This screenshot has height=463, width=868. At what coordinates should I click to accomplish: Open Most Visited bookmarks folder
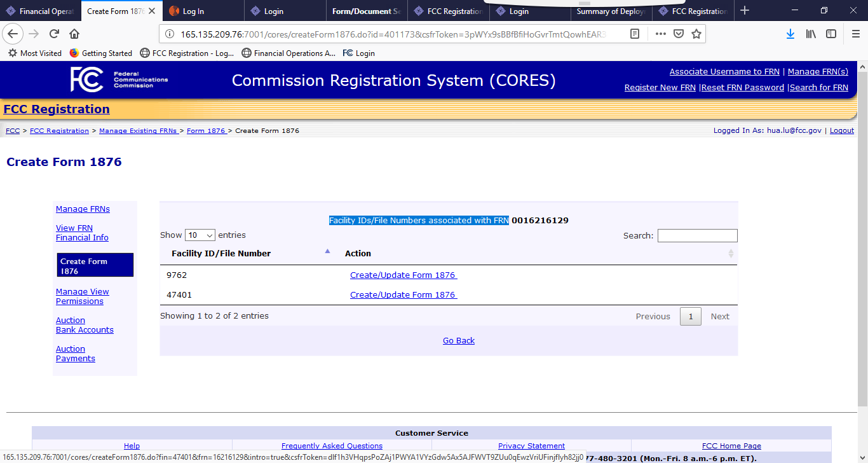tap(35, 53)
